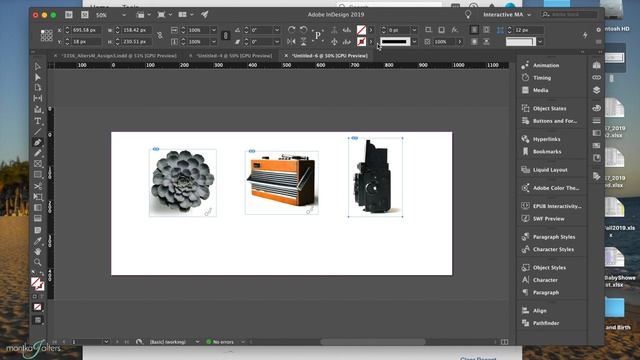The height and width of the screenshot is (360, 640).
Task: Toggle the Apply None button in toolbox
Action: coord(38,307)
